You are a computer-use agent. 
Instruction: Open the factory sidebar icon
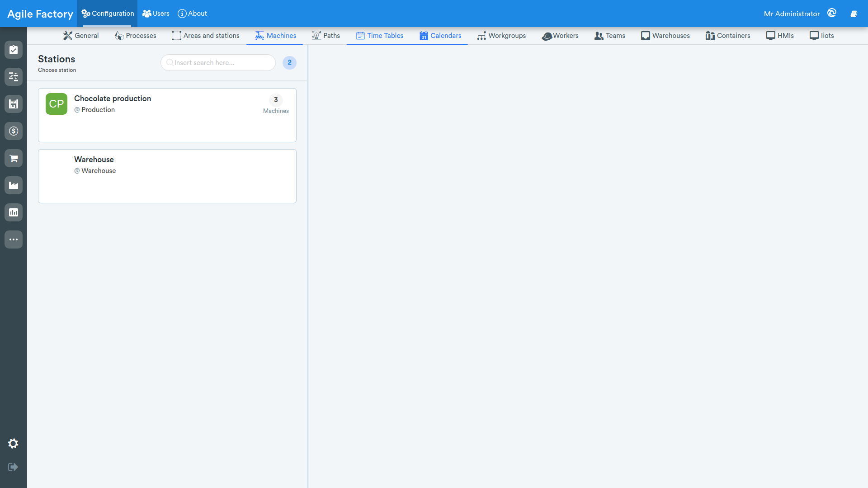tap(14, 185)
